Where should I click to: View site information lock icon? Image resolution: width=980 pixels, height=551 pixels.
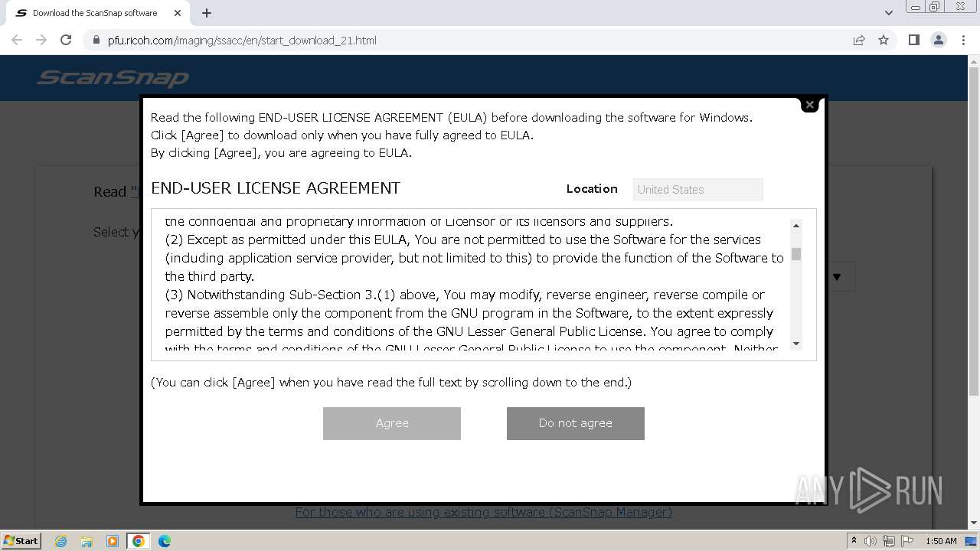pyautogui.click(x=96, y=41)
